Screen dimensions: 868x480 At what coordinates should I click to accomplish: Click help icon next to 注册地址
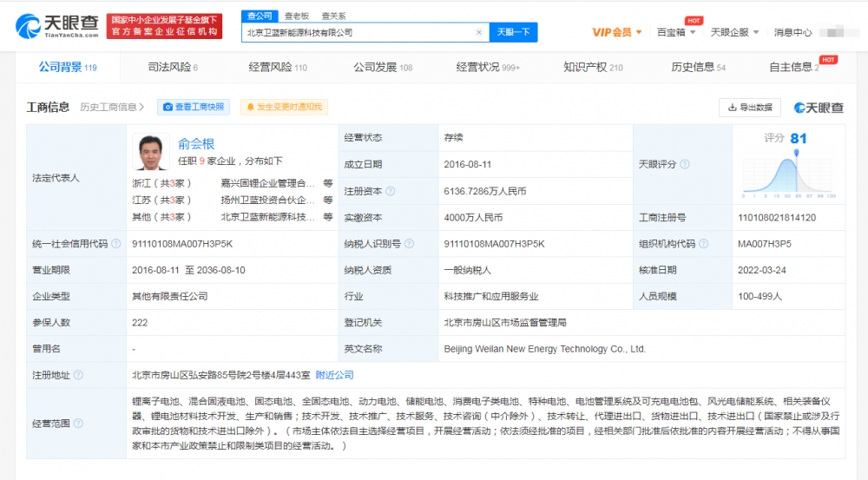79,375
